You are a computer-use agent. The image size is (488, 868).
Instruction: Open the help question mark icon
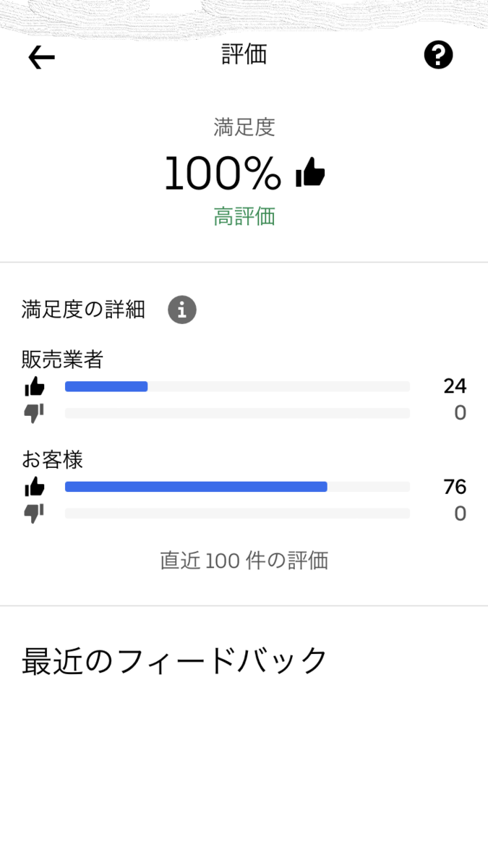[x=438, y=55]
